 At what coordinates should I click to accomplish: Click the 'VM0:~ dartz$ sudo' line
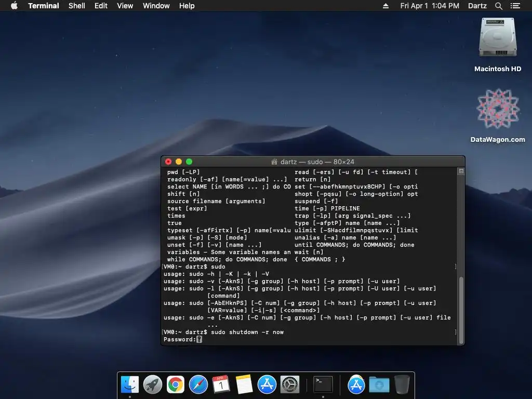(x=194, y=267)
